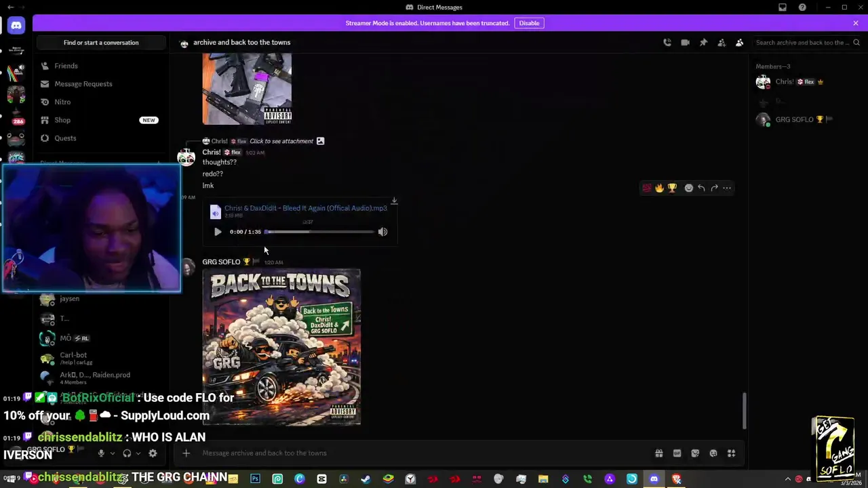The height and width of the screenshot is (488, 868).
Task: Open the help icon in title bar
Action: pyautogui.click(x=802, y=7)
